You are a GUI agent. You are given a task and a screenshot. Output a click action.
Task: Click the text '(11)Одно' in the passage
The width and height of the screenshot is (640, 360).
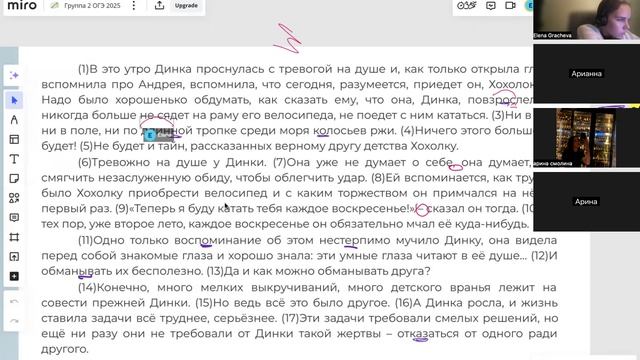pyautogui.click(x=101, y=240)
